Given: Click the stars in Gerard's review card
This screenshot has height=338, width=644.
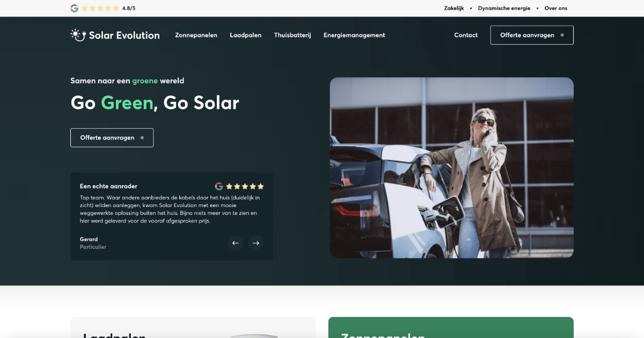Looking at the screenshot, I should (244, 186).
